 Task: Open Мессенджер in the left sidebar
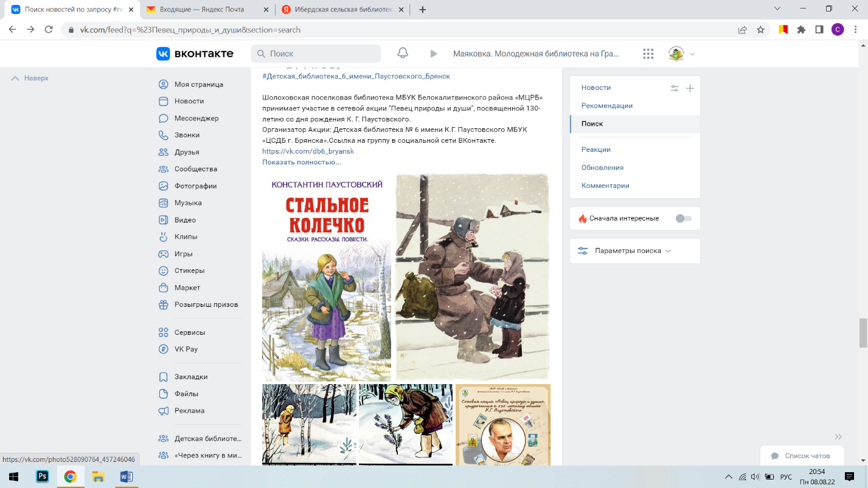[196, 118]
